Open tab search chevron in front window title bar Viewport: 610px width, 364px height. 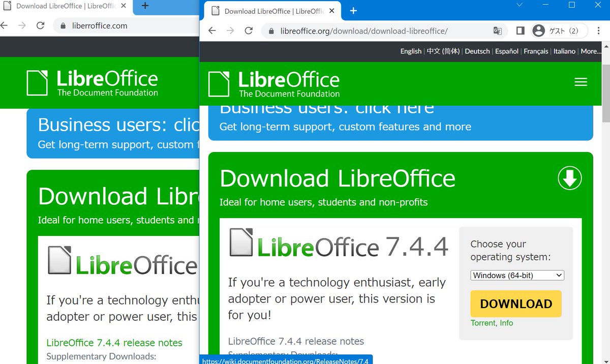[520, 5]
